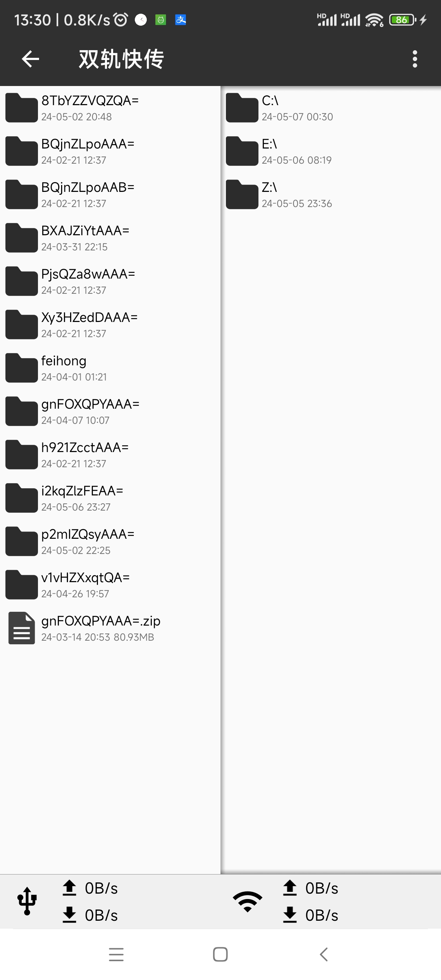The height and width of the screenshot is (980, 441).
Task: Tap Android recent apps menu icon
Action: [116, 954]
